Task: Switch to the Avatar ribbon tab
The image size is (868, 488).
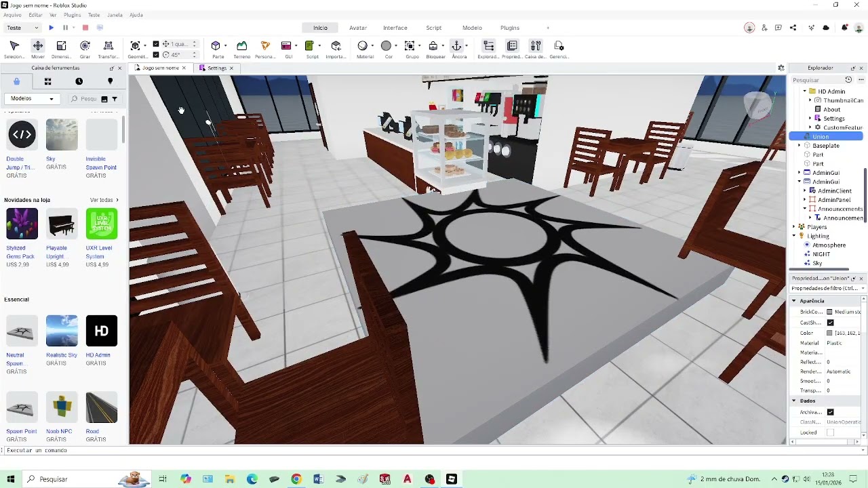Action: coord(358,28)
